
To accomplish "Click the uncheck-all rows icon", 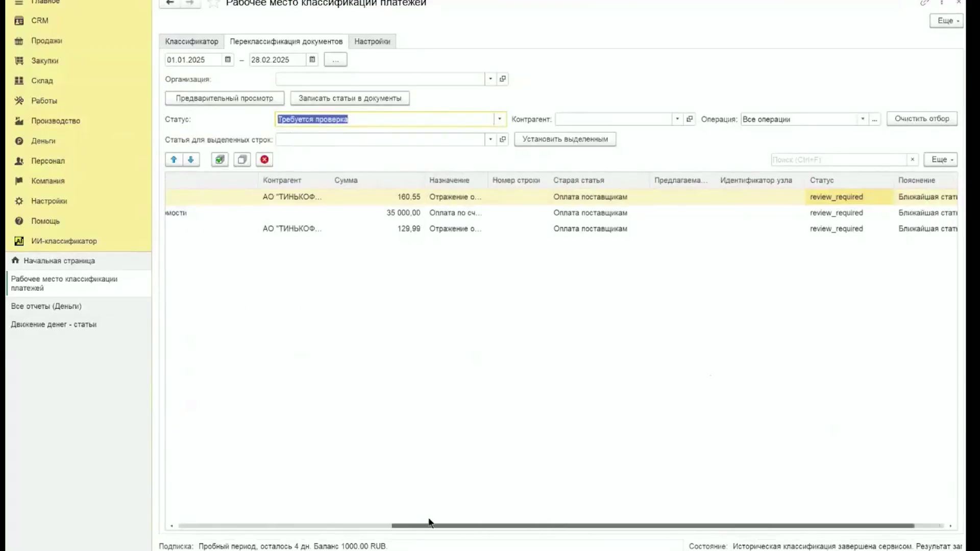I will (x=242, y=160).
